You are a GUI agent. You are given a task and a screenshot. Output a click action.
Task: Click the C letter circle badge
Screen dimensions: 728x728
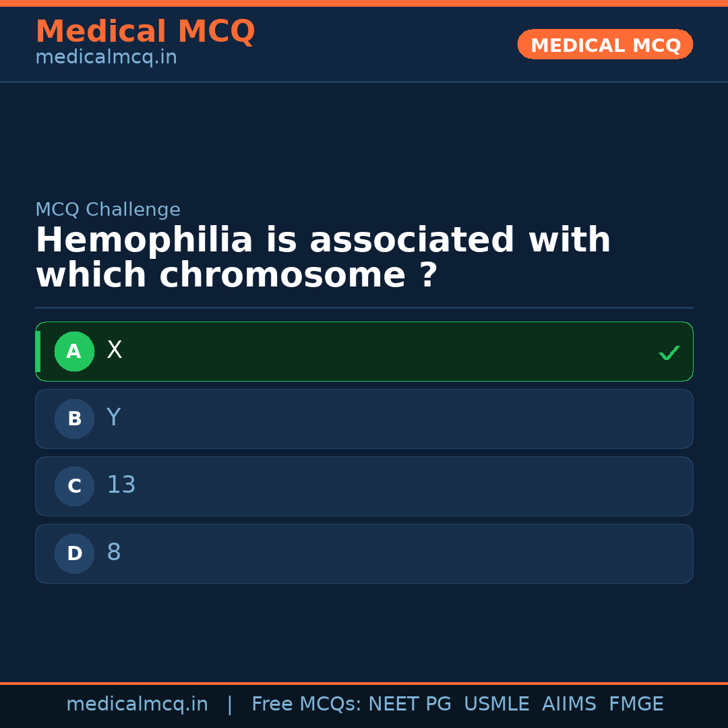click(74, 486)
